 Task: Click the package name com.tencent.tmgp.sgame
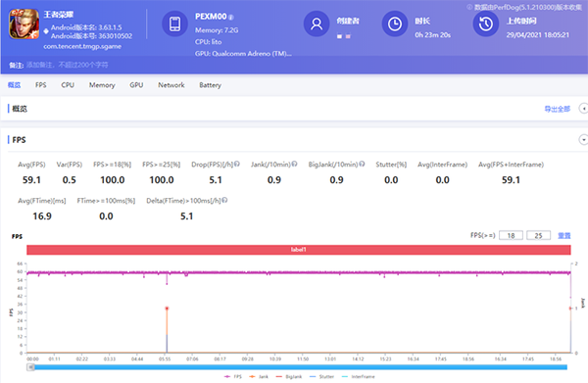(x=82, y=46)
